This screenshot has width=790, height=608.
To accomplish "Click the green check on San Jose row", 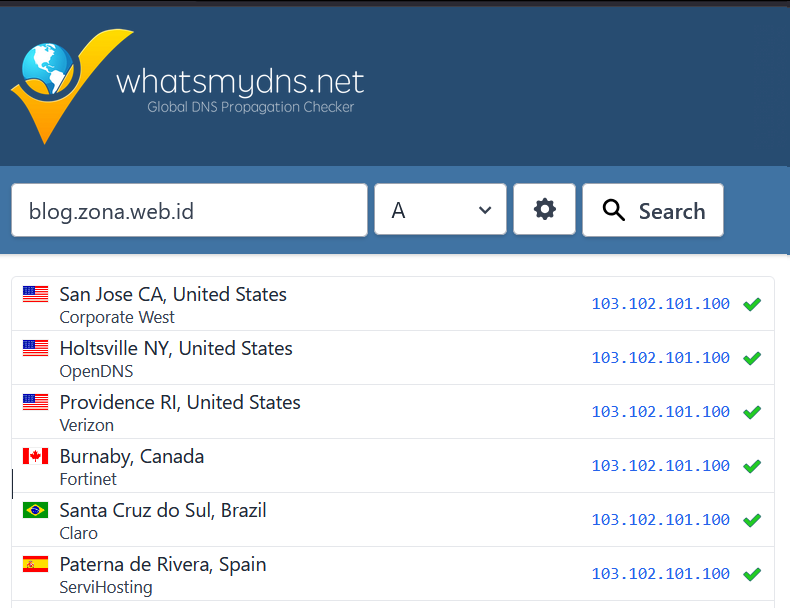I will [752, 304].
